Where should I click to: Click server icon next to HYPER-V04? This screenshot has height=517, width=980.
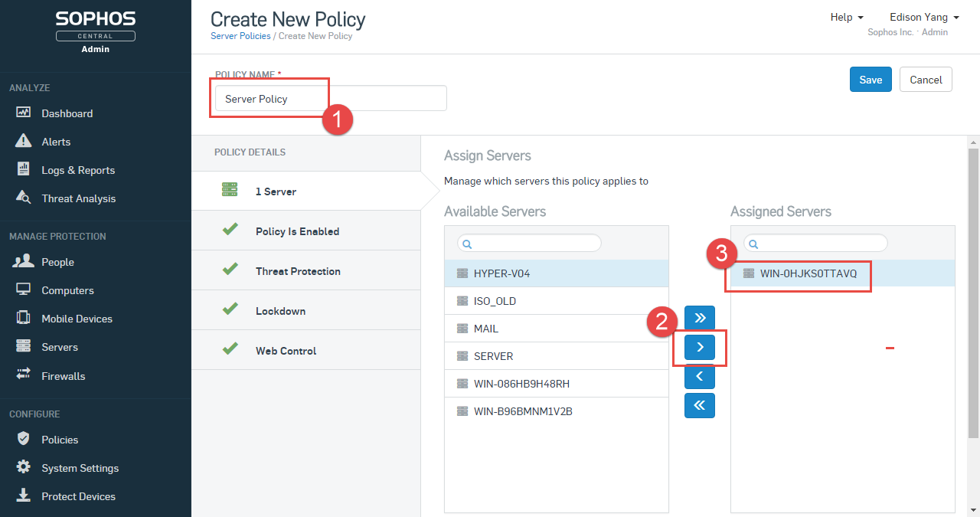pyautogui.click(x=462, y=273)
